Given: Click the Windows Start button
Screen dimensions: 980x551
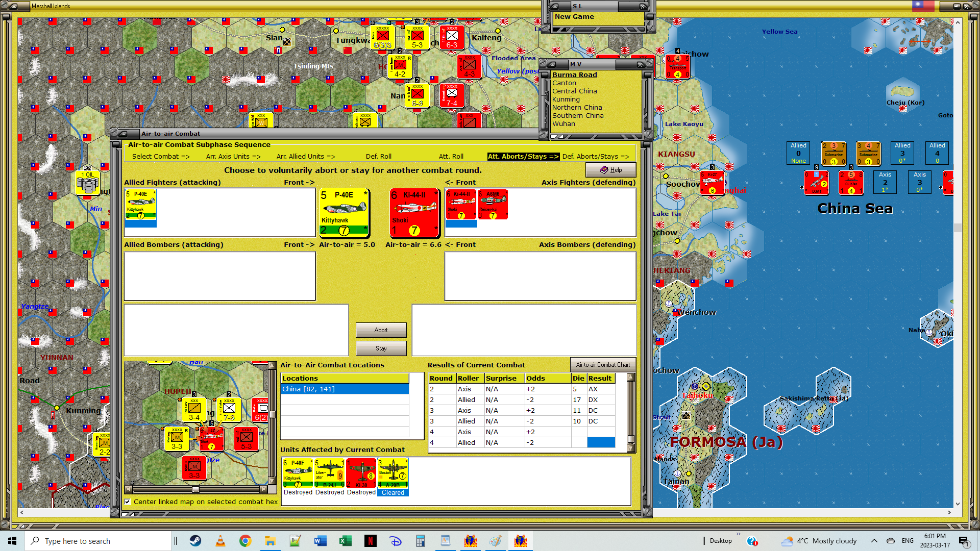Looking at the screenshot, I should pos(12,541).
